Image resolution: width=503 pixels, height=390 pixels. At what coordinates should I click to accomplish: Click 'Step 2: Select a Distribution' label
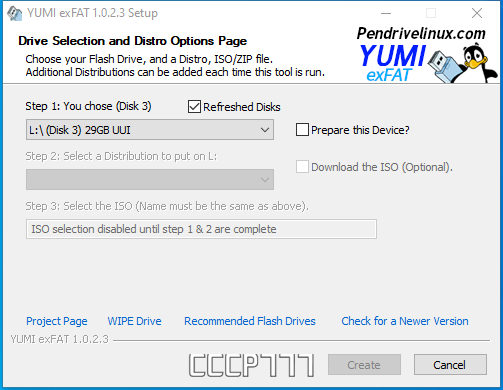(x=121, y=156)
